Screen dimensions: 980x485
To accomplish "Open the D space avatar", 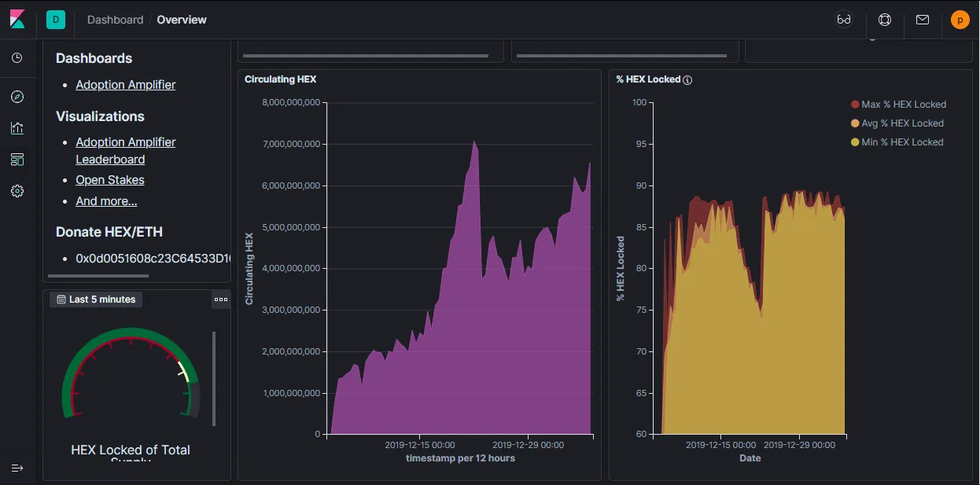I will coord(56,20).
